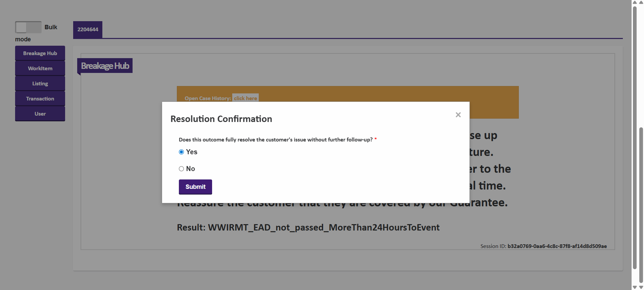Choose the No radio option

181,169
